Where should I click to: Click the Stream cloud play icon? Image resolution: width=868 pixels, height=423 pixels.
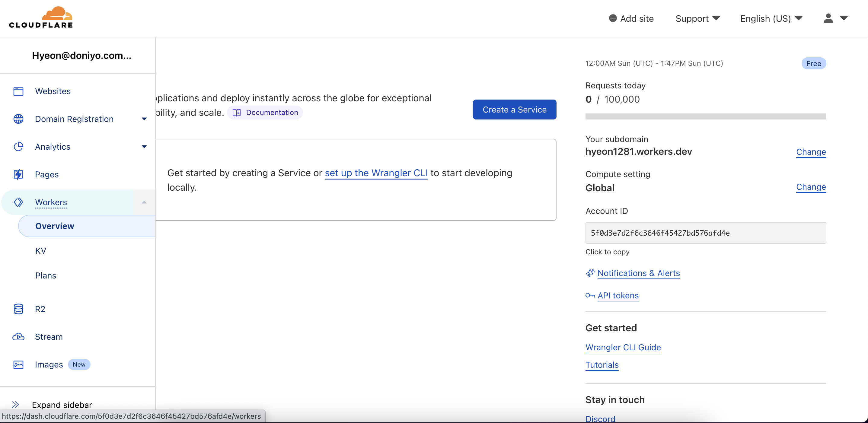click(x=18, y=337)
